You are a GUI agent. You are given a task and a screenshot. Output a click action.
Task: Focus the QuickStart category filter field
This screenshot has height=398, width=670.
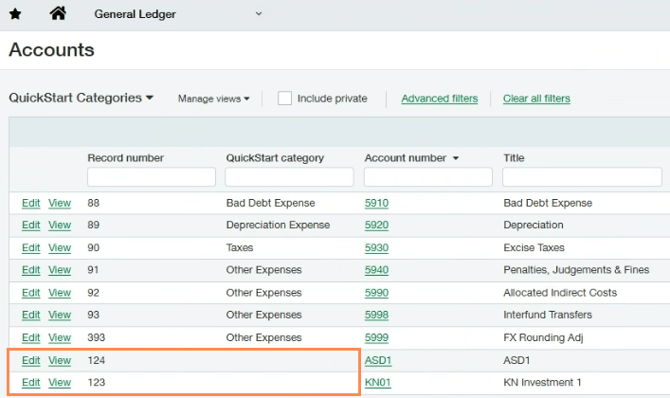click(x=289, y=177)
